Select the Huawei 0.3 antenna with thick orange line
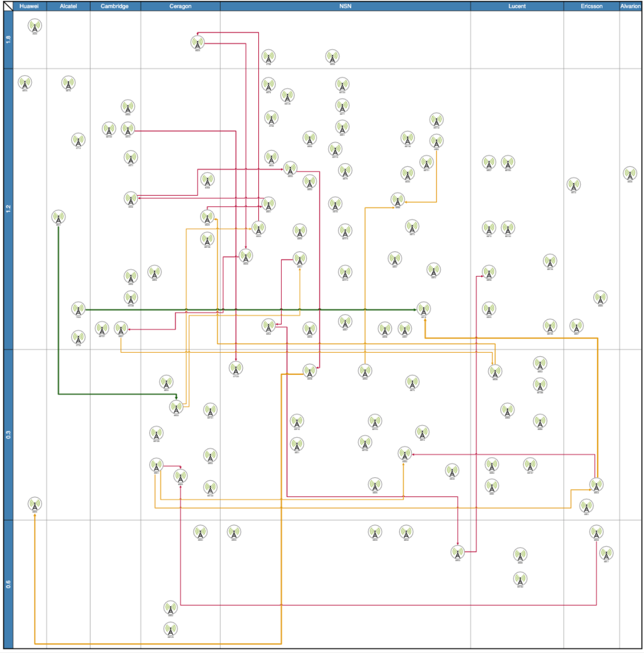The image size is (644, 653). point(34,504)
